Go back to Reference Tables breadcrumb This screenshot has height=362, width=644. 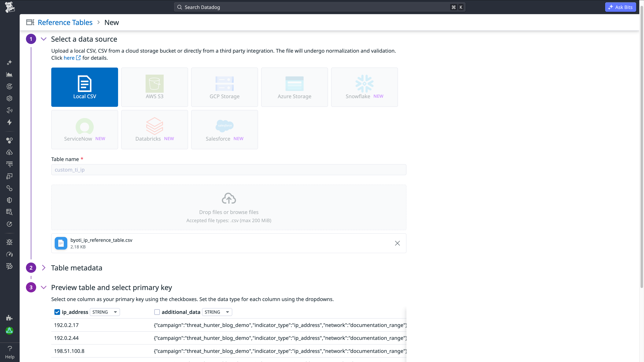point(65,22)
